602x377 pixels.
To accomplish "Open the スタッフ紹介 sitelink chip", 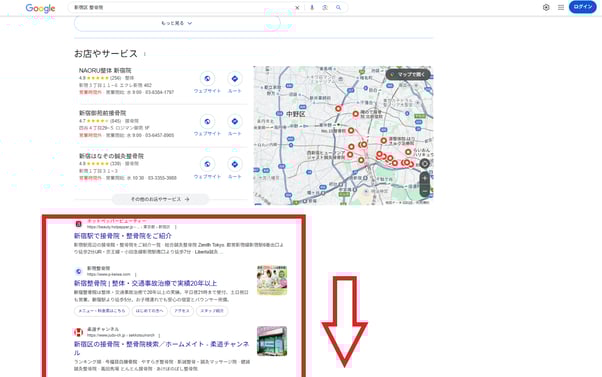I will pos(212,311).
